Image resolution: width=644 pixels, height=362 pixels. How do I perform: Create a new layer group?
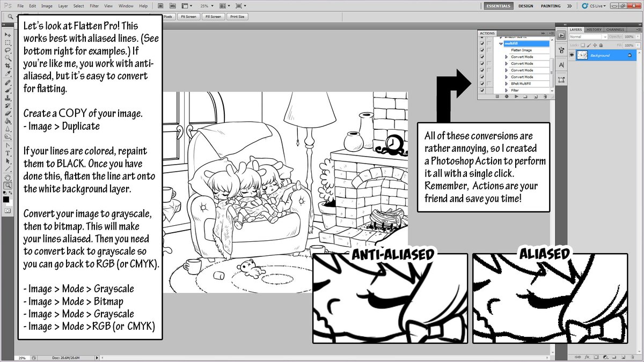pyautogui.click(x=614, y=357)
